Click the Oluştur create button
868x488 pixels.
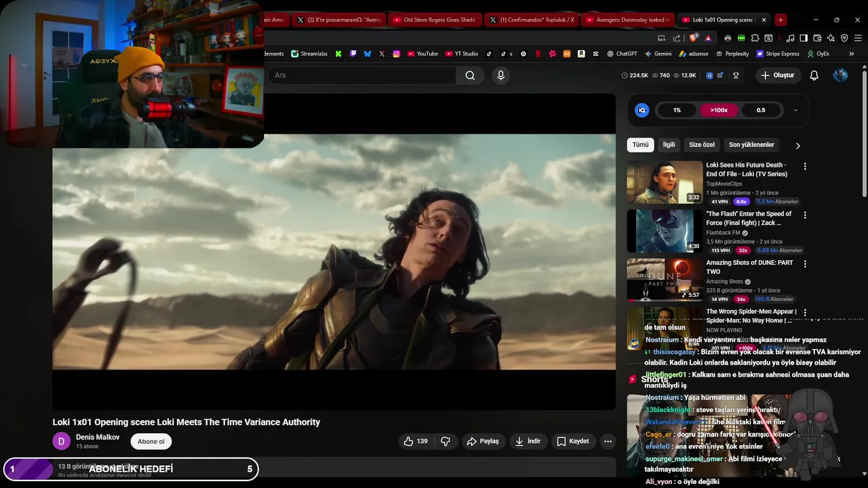[777, 75]
